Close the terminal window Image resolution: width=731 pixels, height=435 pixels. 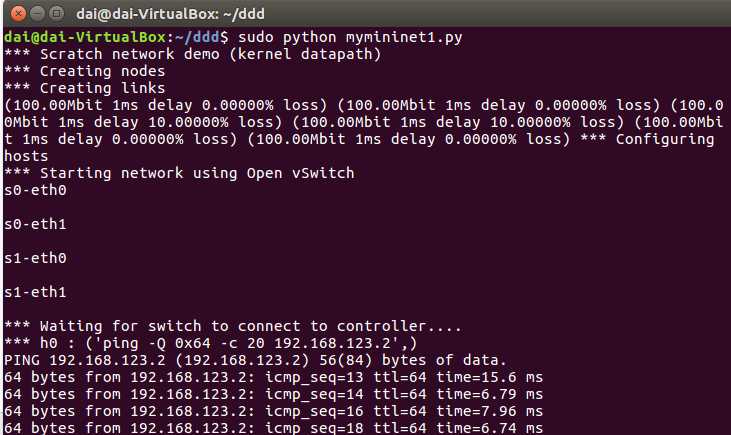[x=18, y=14]
